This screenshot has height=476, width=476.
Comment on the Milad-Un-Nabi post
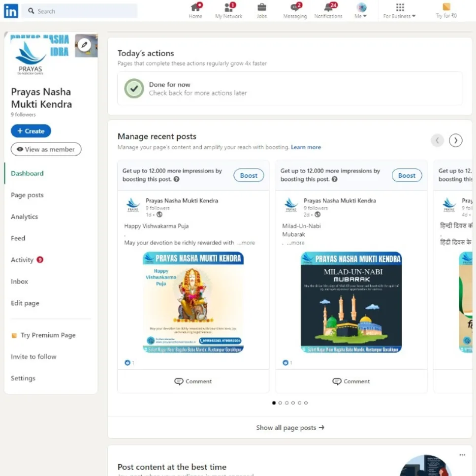[351, 381]
